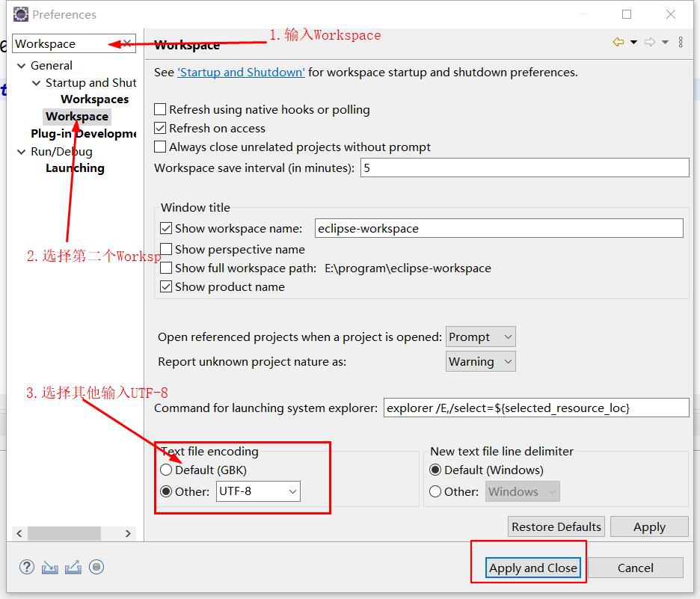This screenshot has width=700, height=599.
Task: Select Default (GBK) text encoding
Action: pos(165,470)
